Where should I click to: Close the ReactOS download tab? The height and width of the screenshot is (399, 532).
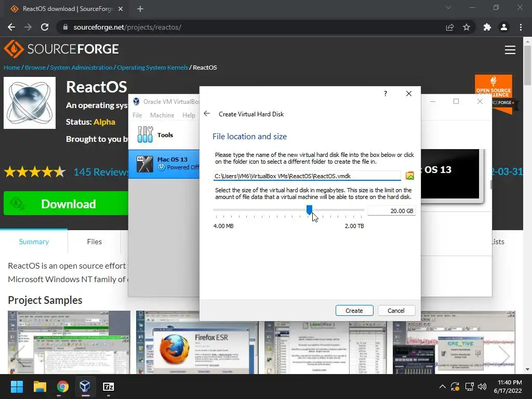coord(121,9)
